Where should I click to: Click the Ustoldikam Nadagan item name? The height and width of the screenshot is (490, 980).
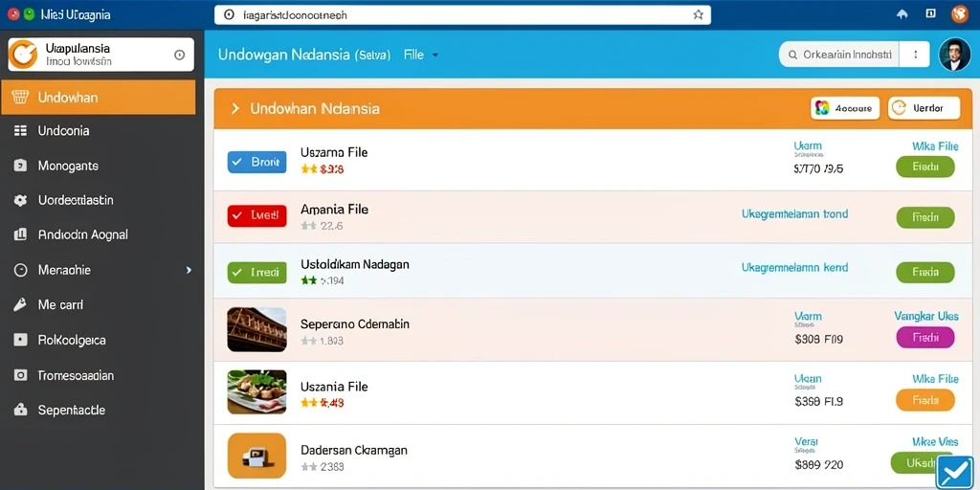355,264
